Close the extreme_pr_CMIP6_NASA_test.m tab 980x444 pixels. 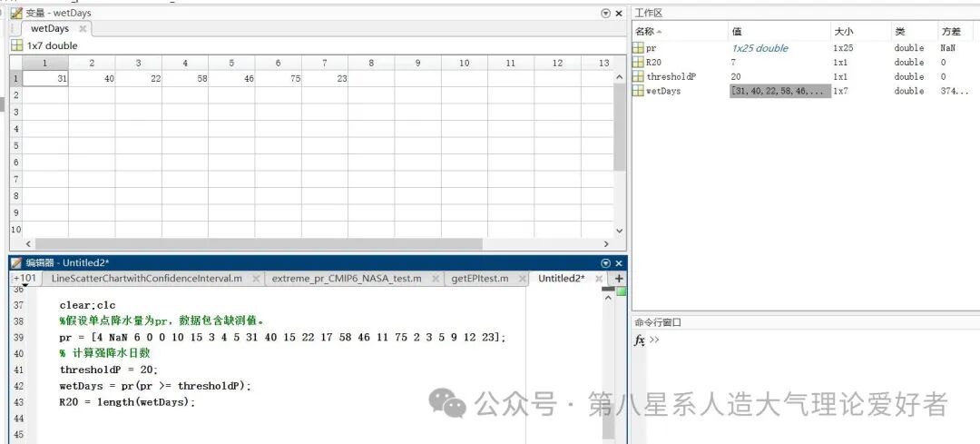click(435, 279)
